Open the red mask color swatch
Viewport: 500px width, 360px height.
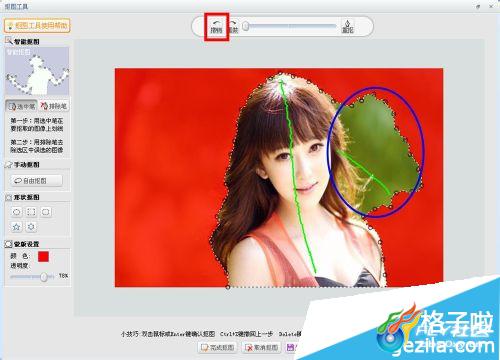pos(43,256)
